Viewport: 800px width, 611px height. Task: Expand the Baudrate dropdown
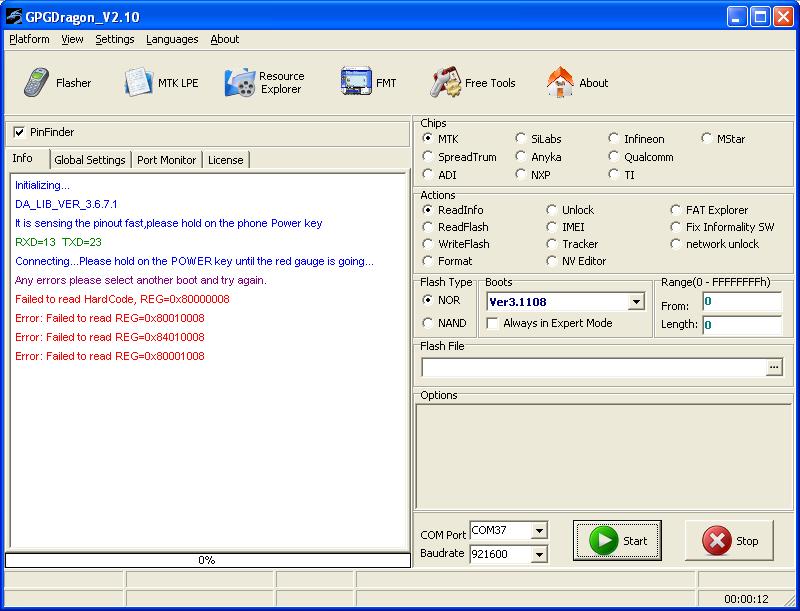coord(539,554)
